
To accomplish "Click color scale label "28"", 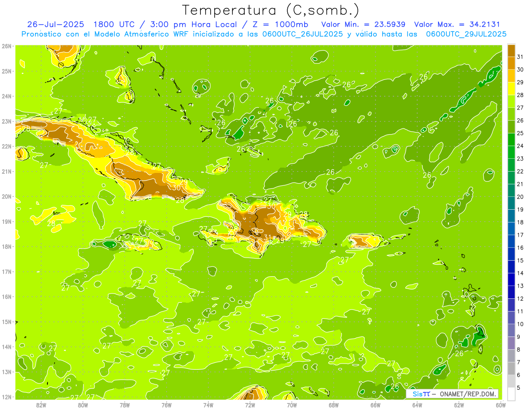I will (520, 95).
